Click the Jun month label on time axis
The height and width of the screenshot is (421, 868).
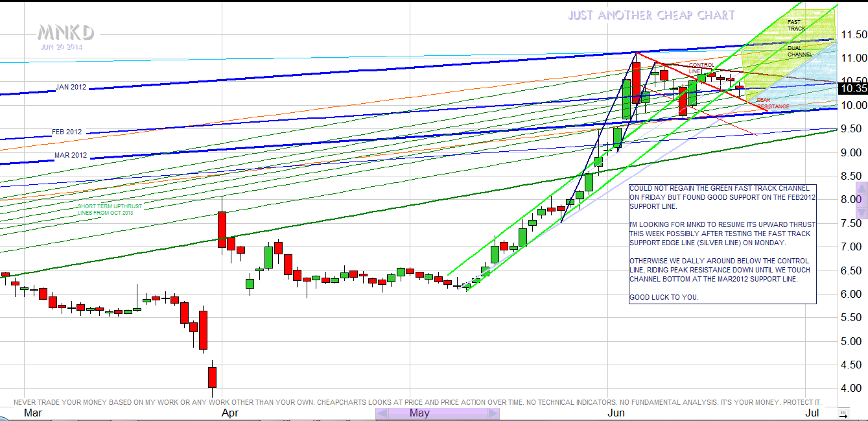(616, 413)
